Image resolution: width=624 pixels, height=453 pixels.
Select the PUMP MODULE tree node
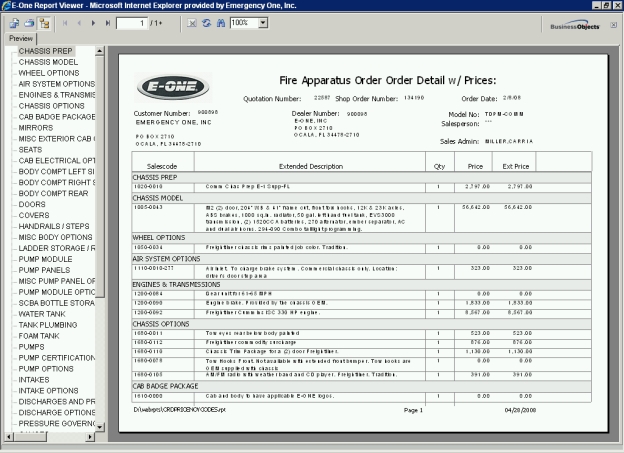45,259
